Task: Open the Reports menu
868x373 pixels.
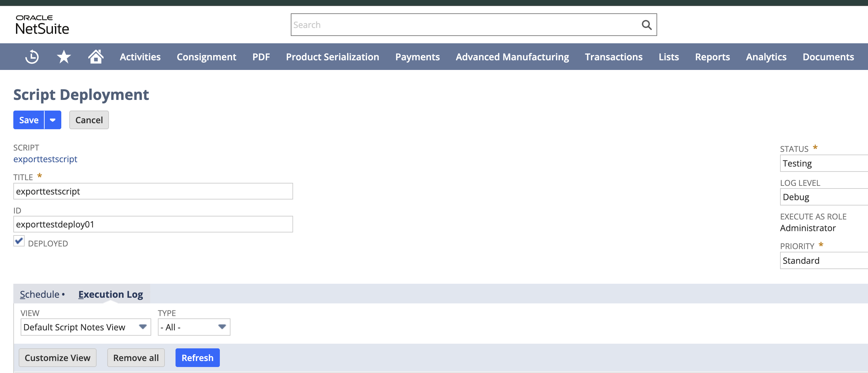Action: pyautogui.click(x=712, y=57)
